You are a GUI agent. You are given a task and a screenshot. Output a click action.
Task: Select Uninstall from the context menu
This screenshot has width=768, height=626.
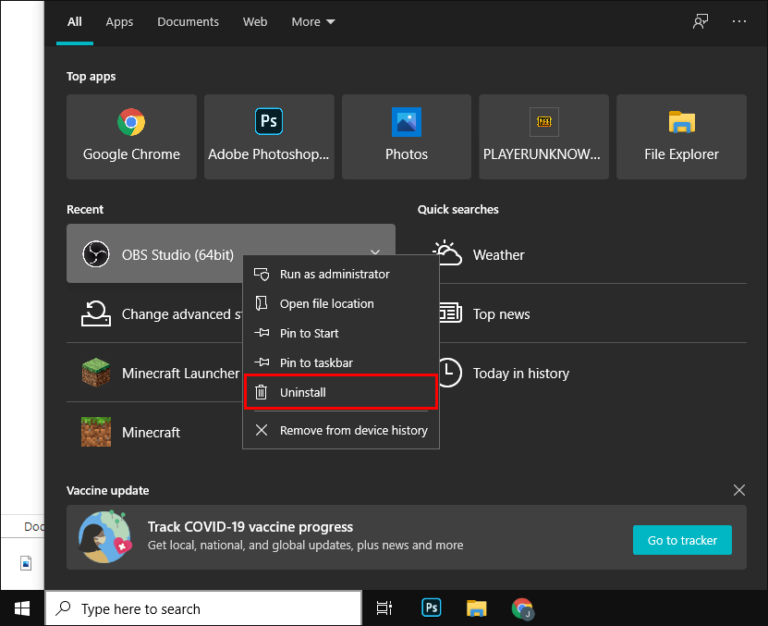click(x=341, y=392)
